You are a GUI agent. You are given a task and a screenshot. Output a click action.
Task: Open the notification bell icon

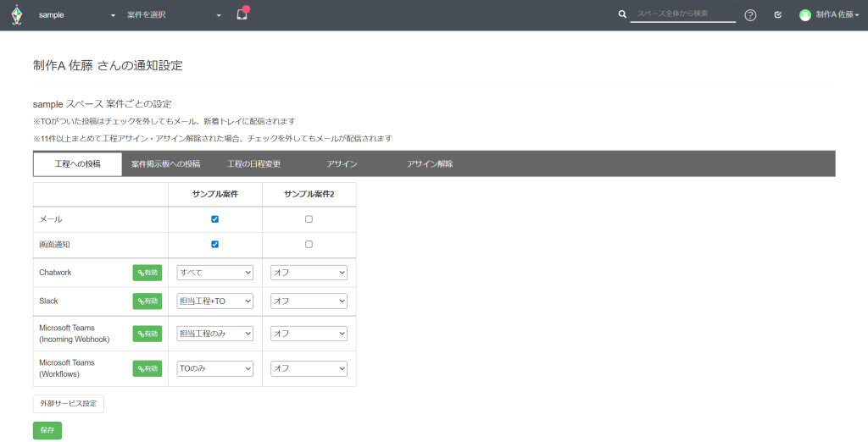click(242, 14)
